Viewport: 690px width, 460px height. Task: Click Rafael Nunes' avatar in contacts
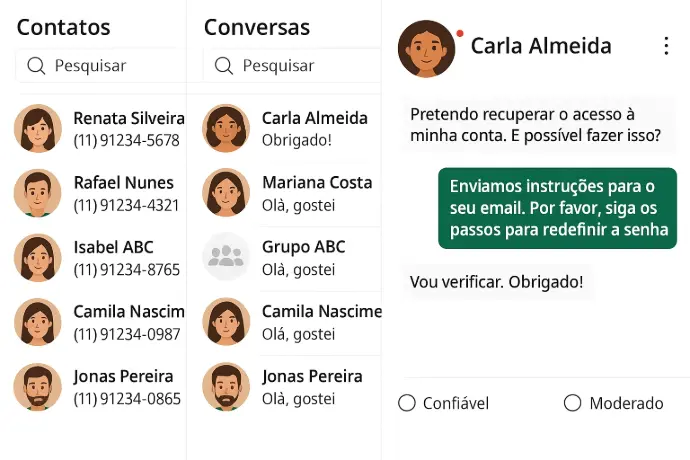[38, 193]
